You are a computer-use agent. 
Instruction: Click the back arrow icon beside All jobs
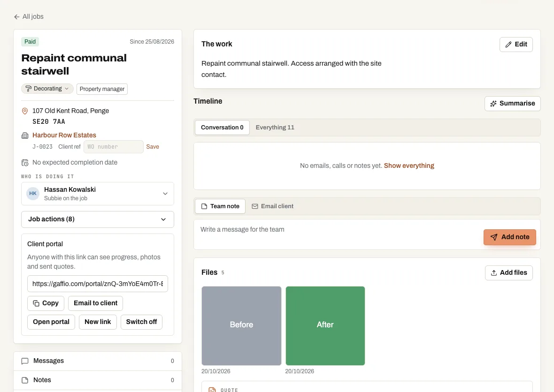16,17
